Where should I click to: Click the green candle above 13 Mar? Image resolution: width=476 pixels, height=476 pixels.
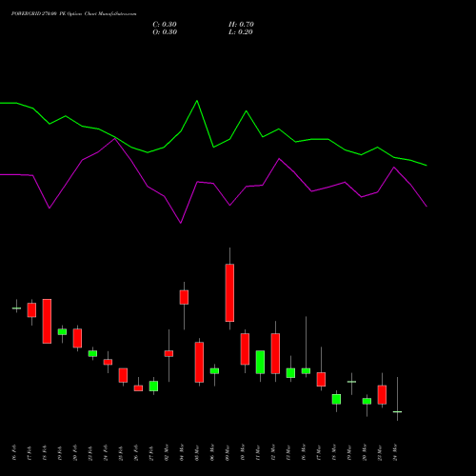[290, 373]
